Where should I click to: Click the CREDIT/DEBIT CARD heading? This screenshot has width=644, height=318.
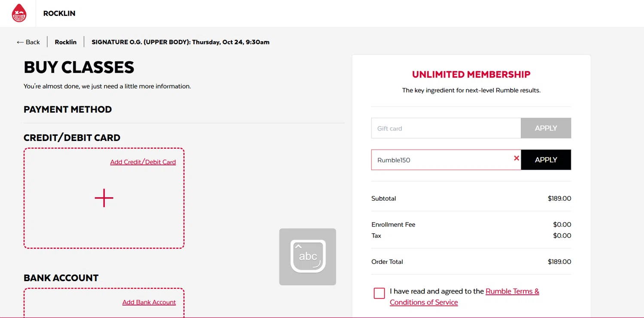pos(72,138)
